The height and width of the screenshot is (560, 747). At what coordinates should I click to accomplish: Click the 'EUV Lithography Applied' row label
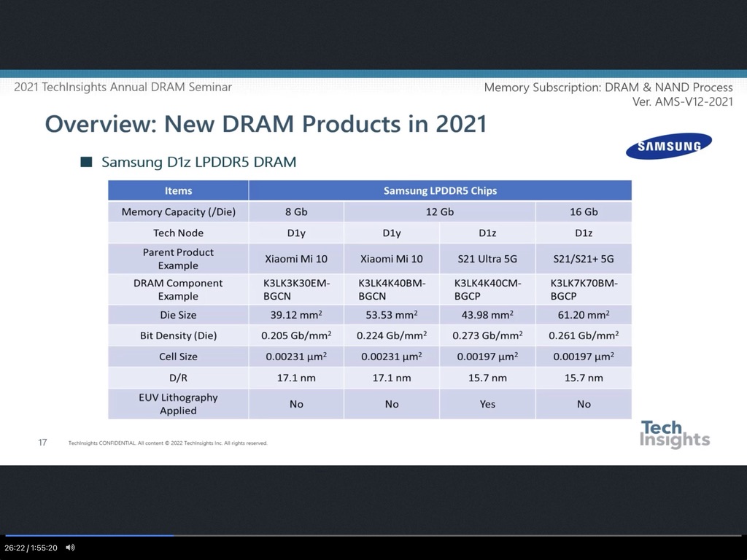tap(178, 404)
